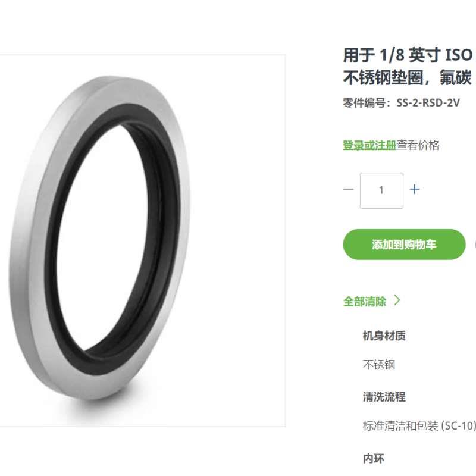
Task: Click the 查看价格 text
Action: (418, 145)
